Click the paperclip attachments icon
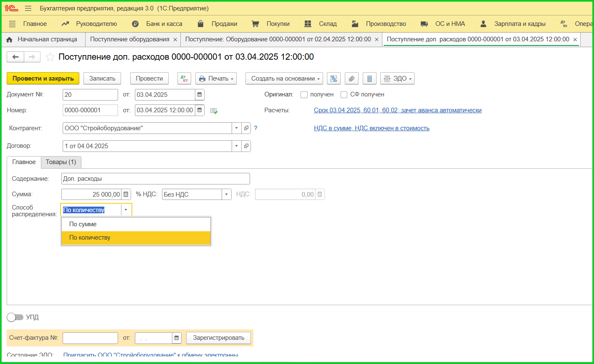594x364 pixels. [x=351, y=78]
